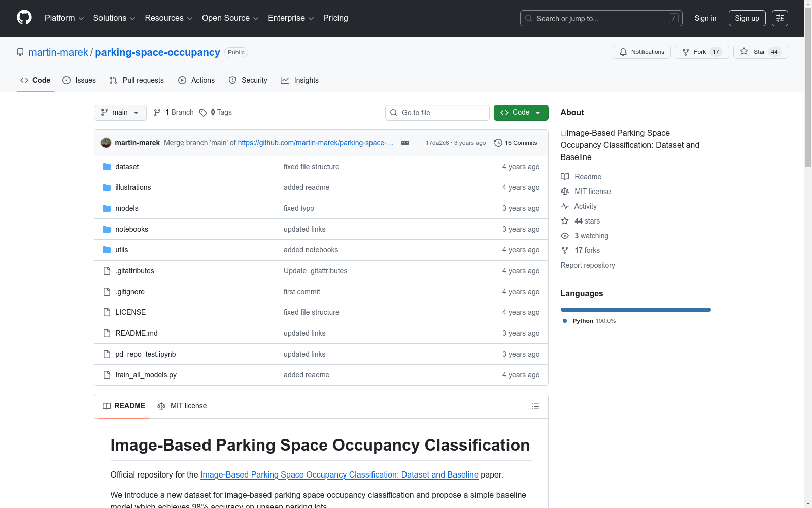Open the martin-marek owner link

tap(58, 52)
